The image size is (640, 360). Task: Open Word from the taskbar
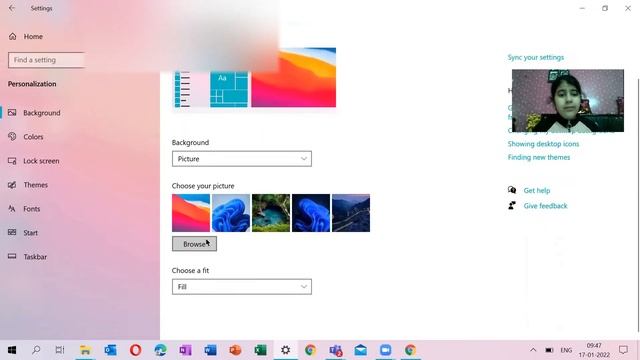coord(210,350)
